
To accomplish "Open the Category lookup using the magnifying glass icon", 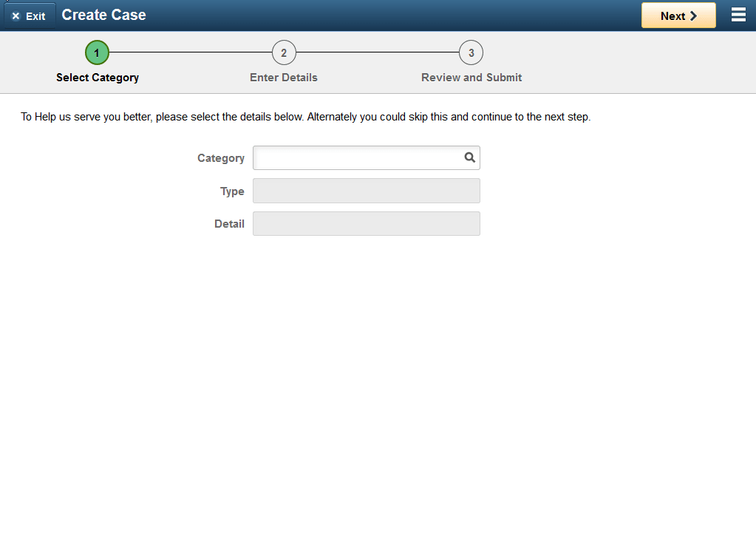I will coord(470,157).
